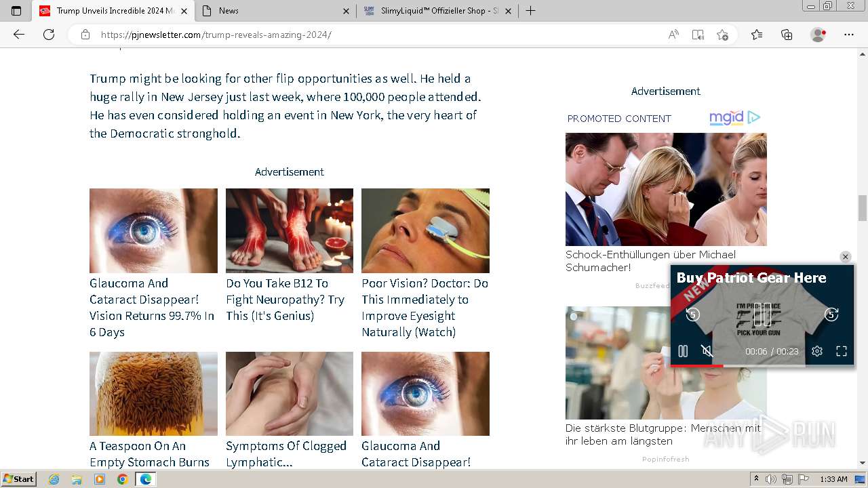
Task: Seek on the video progress bar
Action: [762, 365]
